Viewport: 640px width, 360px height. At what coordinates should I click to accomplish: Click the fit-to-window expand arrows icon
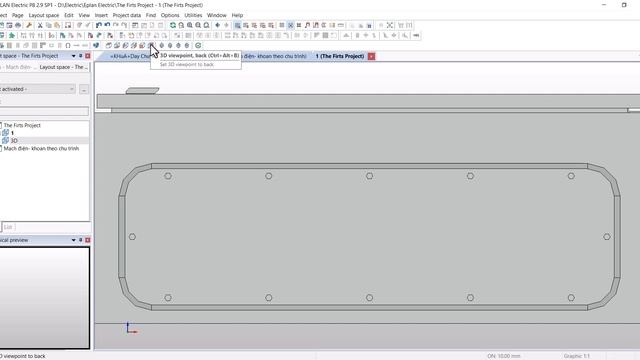pos(390,25)
